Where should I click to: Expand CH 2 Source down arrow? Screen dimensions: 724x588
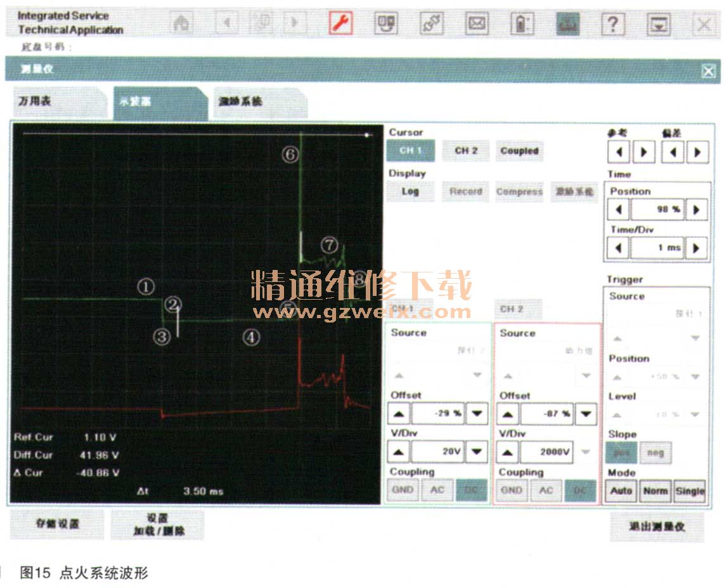(x=586, y=375)
